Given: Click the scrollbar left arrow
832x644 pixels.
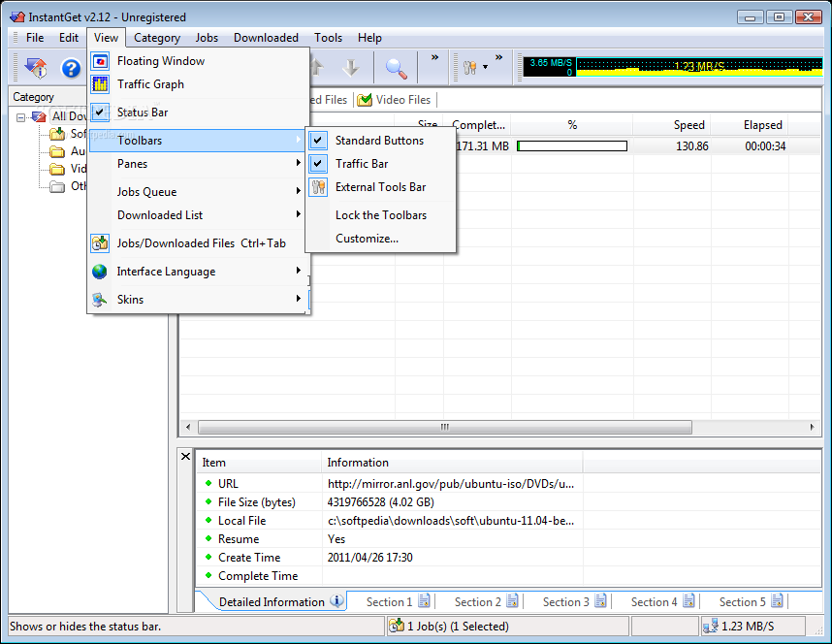Looking at the screenshot, I should coord(188,427).
